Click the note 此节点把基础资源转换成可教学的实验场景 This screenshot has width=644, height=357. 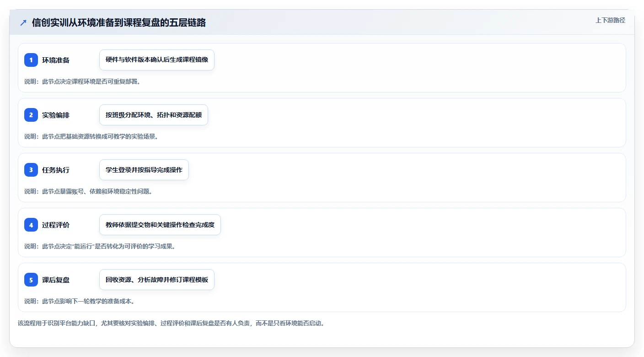point(91,136)
